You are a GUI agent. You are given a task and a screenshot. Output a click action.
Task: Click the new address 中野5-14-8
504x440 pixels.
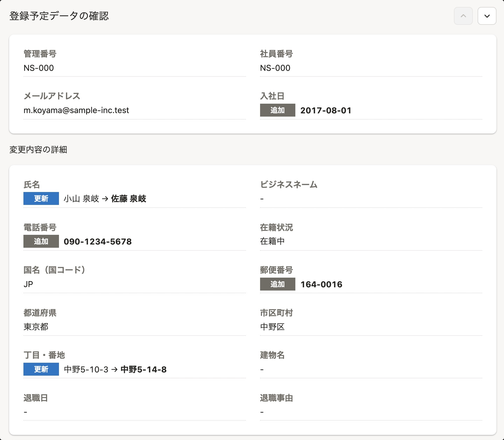pos(143,369)
